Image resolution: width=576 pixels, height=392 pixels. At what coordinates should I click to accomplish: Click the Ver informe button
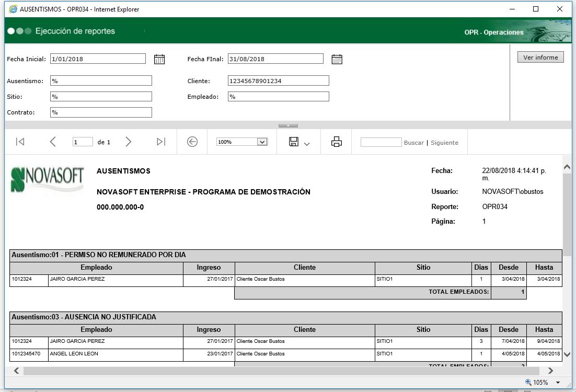(540, 57)
